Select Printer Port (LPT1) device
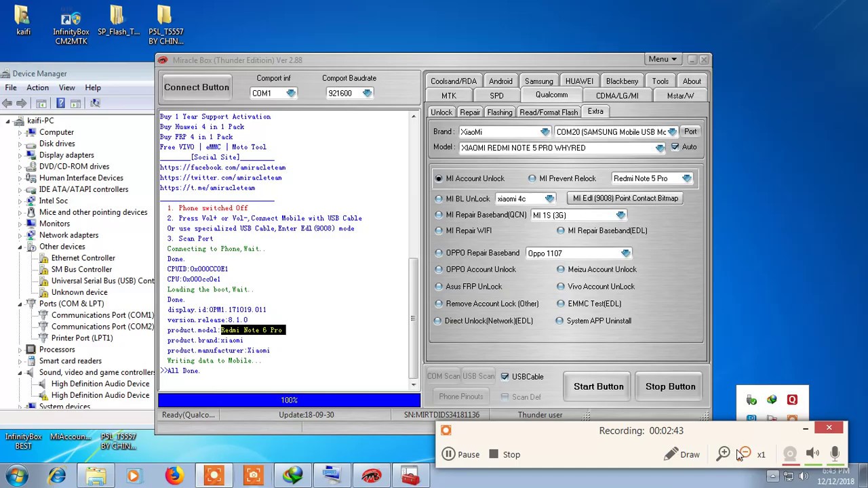The image size is (868, 488). (82, 338)
